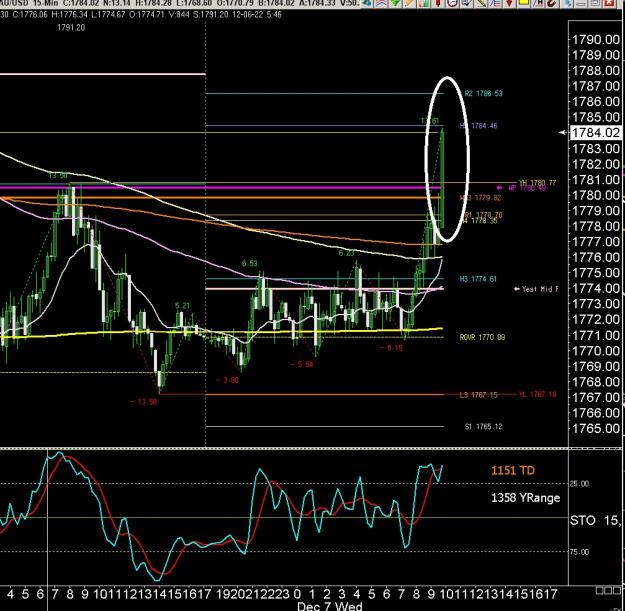Click the green 5.21 swing label

(x=182, y=306)
